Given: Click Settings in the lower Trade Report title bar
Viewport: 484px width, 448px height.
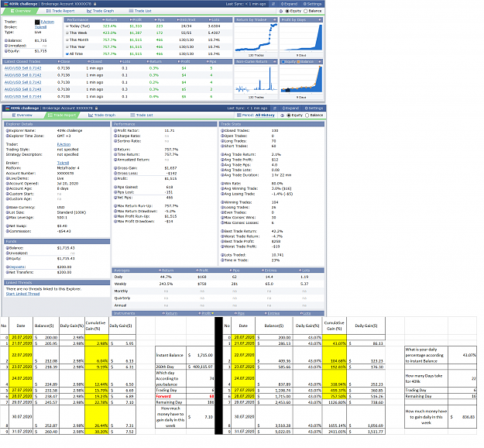Looking at the screenshot, I should pos(314,109).
